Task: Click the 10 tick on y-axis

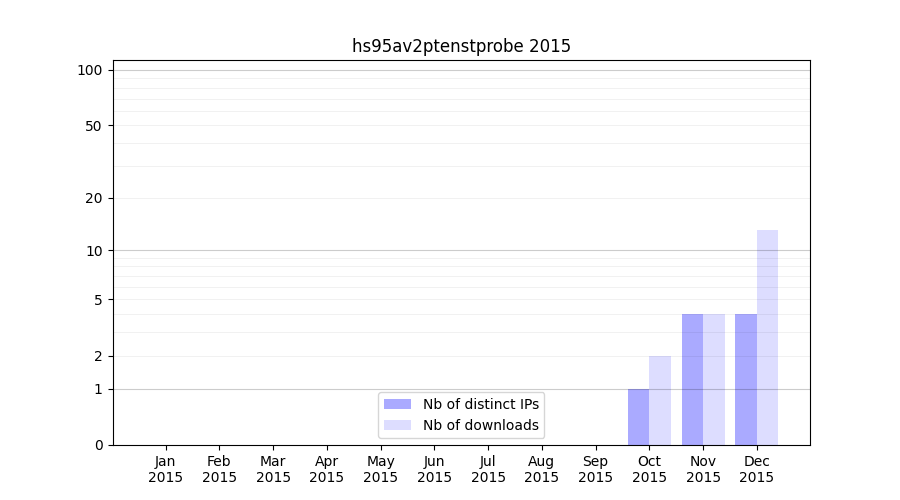Action: tap(94, 251)
